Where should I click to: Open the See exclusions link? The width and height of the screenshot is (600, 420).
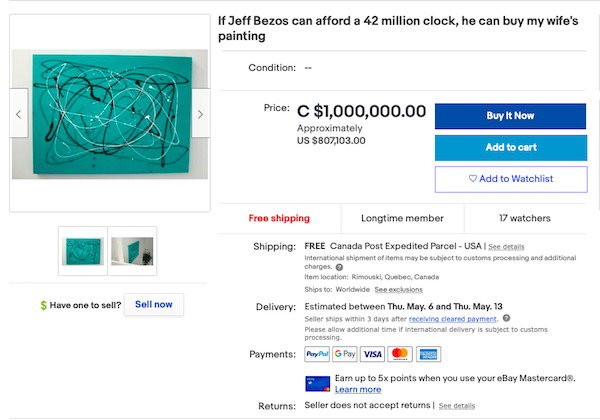[398, 289]
